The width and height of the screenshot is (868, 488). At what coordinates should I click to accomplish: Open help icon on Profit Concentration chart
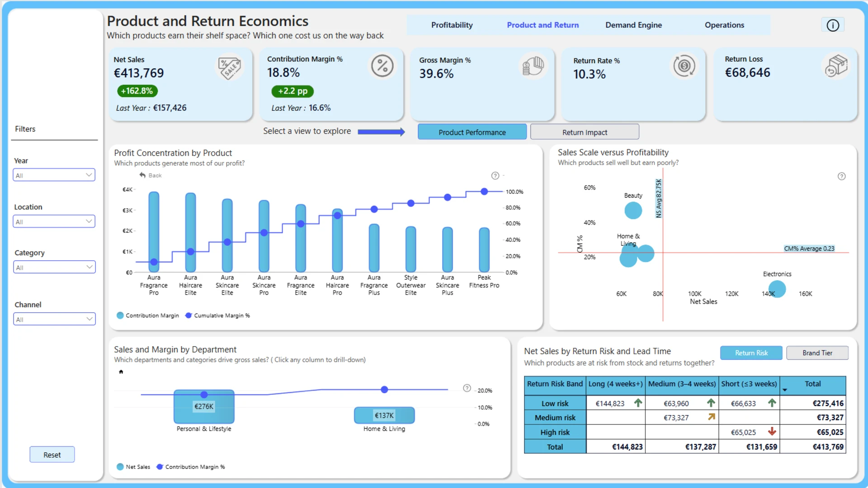[x=495, y=176]
